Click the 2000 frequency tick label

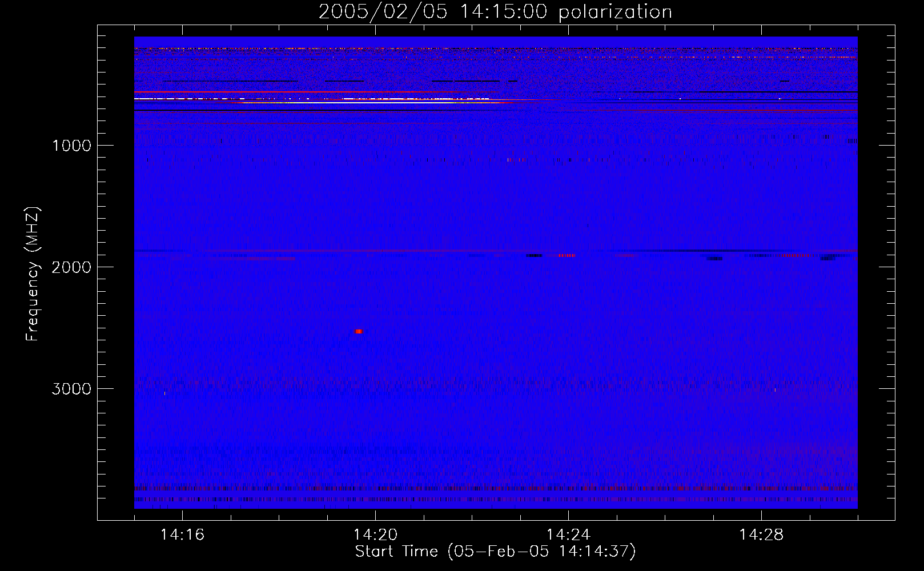point(71,267)
